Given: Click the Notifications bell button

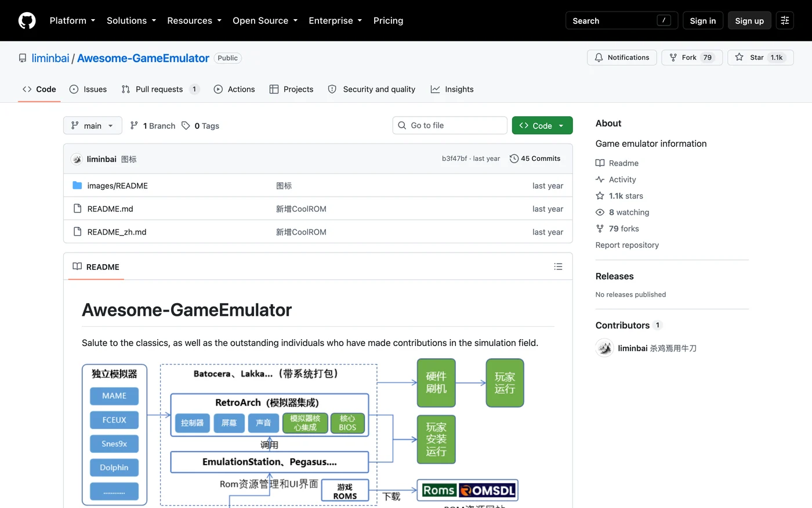Looking at the screenshot, I should coord(622,57).
